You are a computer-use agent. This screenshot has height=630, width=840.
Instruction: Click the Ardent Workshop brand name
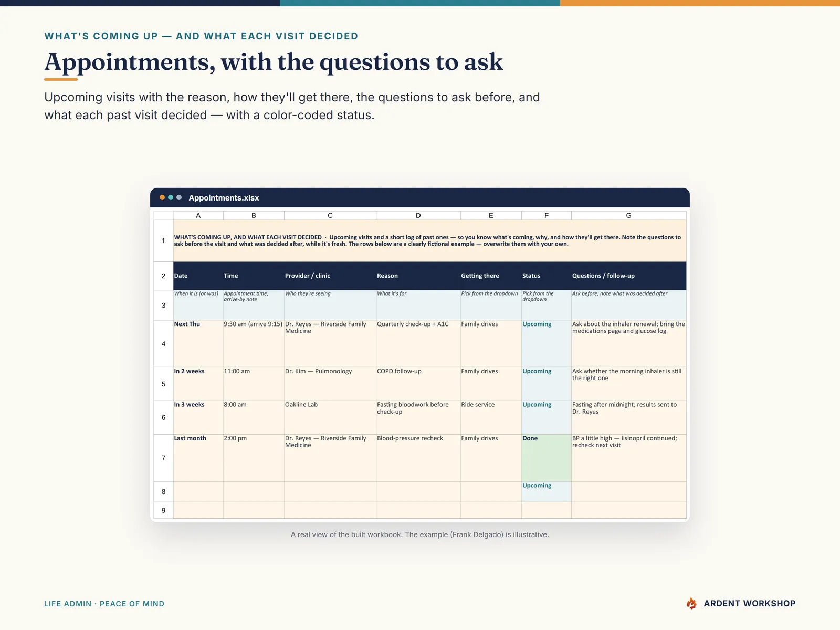click(749, 603)
